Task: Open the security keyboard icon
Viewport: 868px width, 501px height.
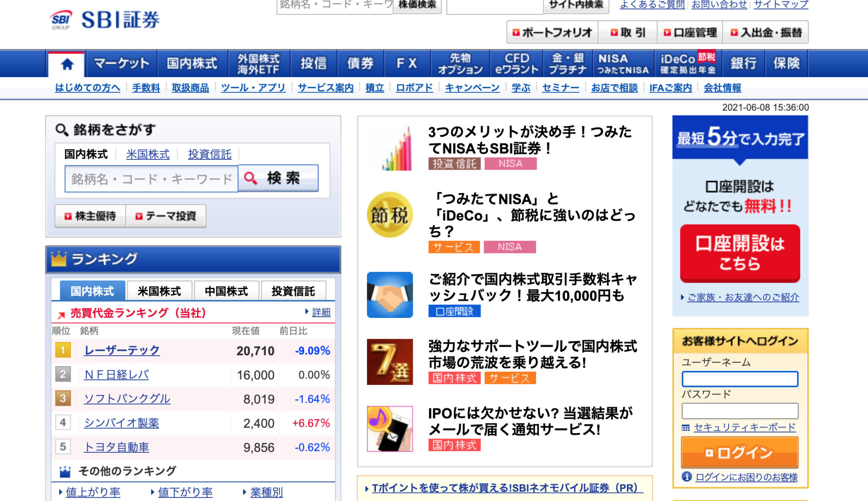Action: (x=685, y=428)
